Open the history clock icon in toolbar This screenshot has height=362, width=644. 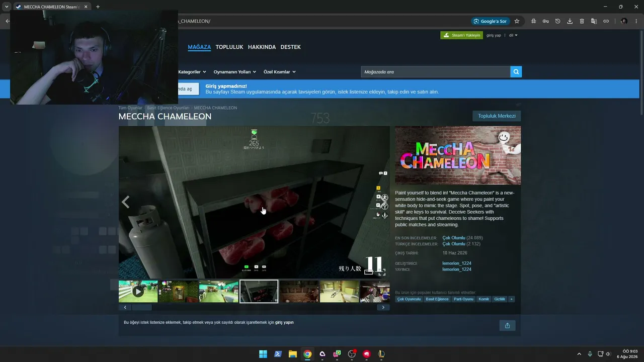pyautogui.click(x=557, y=21)
